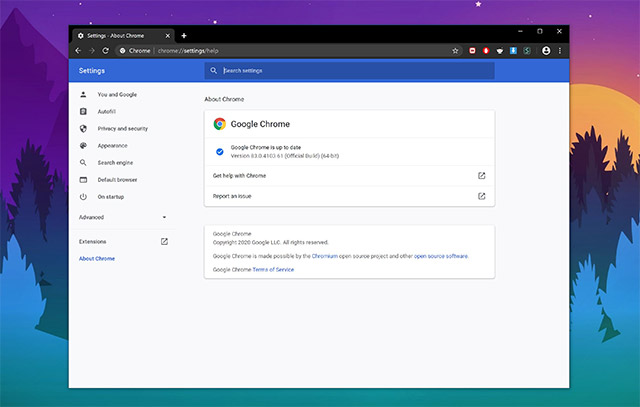Screen dimensions: 640x407
Task: Click external link icon beside Report an issue
Action: pos(481,196)
